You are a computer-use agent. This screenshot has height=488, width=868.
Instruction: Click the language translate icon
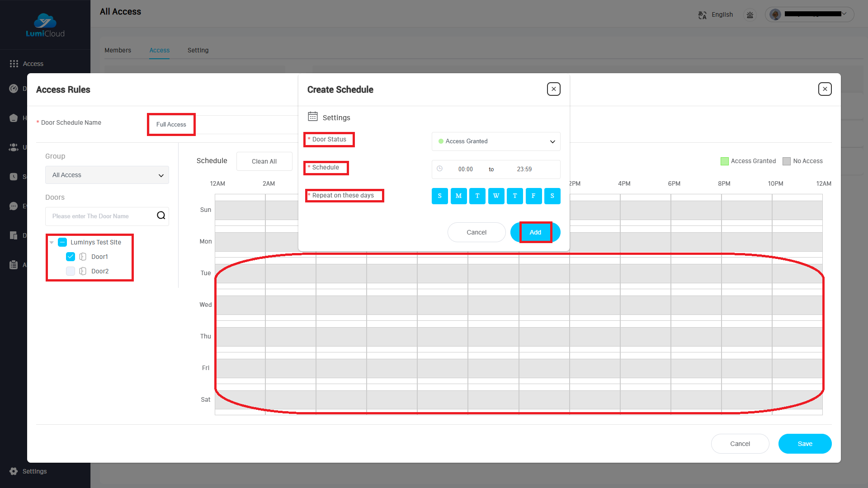(702, 15)
